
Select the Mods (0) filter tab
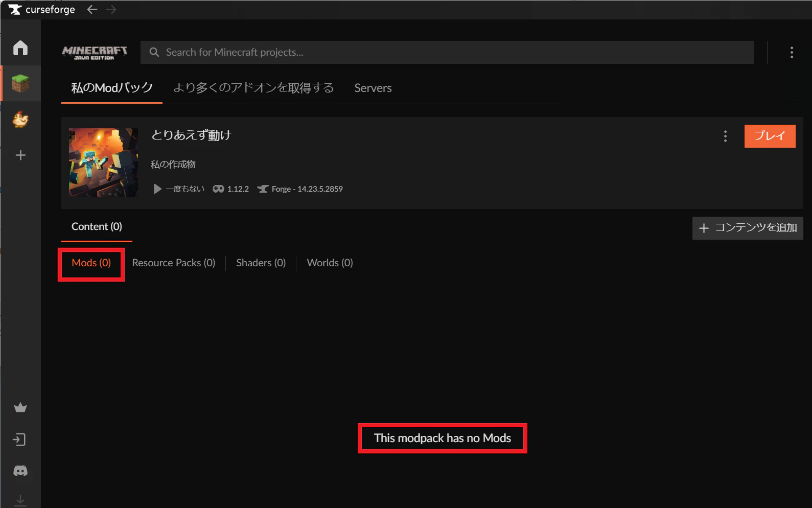[x=91, y=263]
